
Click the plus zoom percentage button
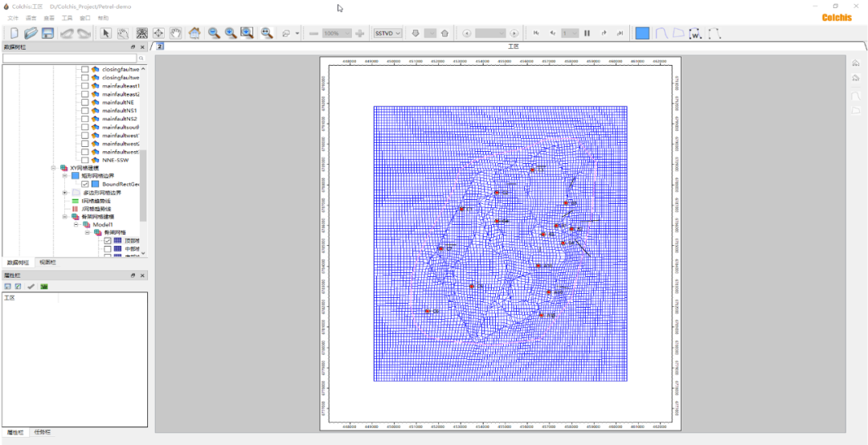pos(359,33)
